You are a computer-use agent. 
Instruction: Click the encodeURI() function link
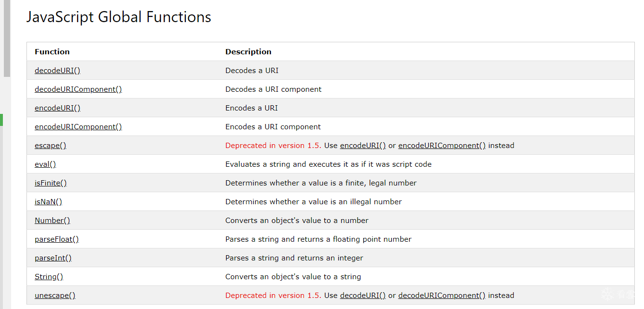[57, 108]
